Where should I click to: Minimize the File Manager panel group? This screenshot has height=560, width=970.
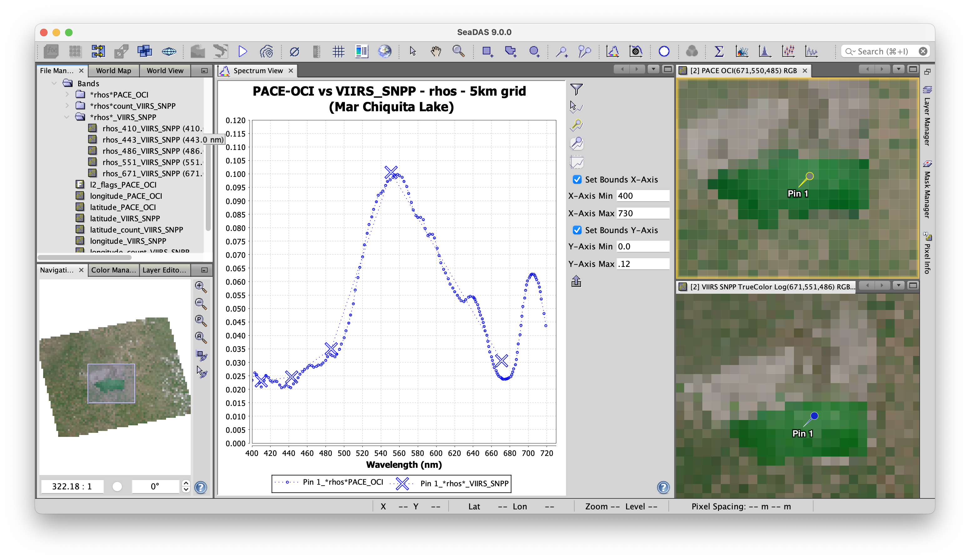(x=204, y=70)
